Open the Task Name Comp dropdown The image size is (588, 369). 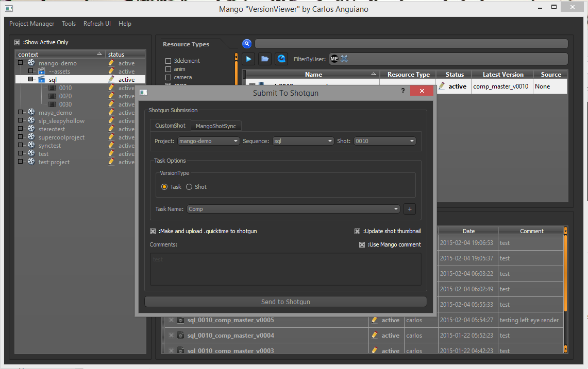coord(293,209)
